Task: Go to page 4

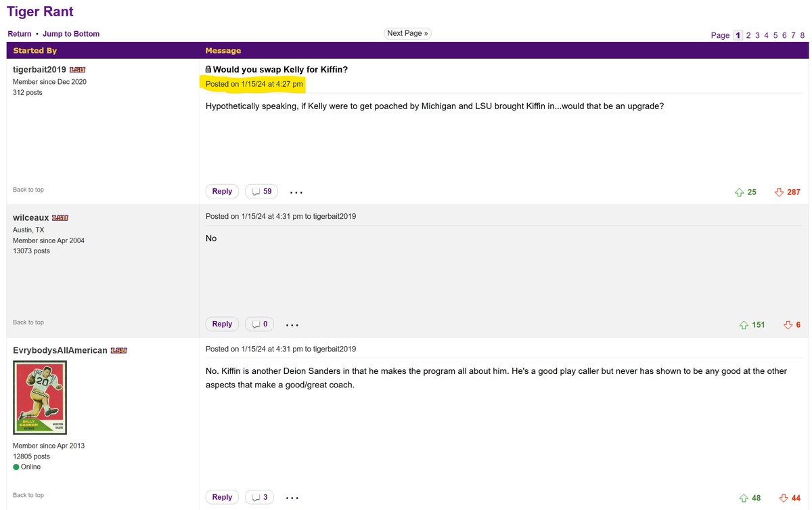Action: pos(767,35)
